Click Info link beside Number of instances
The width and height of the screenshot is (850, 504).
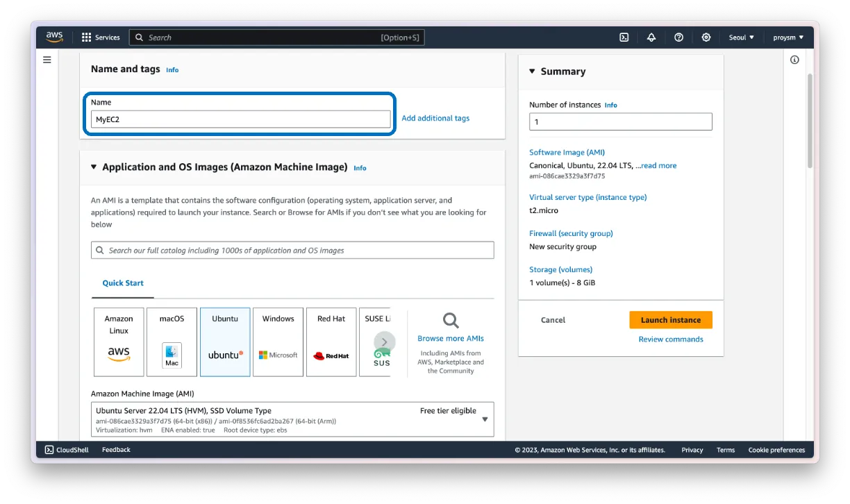pos(610,106)
